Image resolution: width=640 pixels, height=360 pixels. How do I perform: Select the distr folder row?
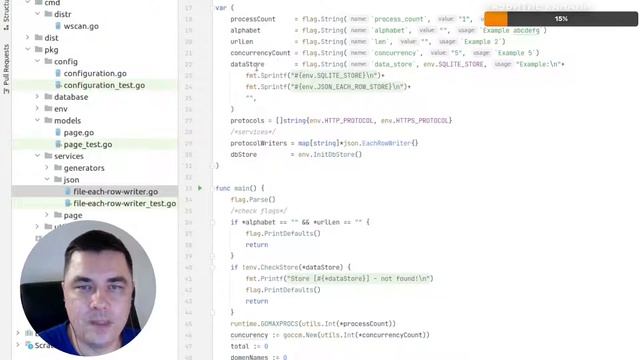tap(95, 14)
